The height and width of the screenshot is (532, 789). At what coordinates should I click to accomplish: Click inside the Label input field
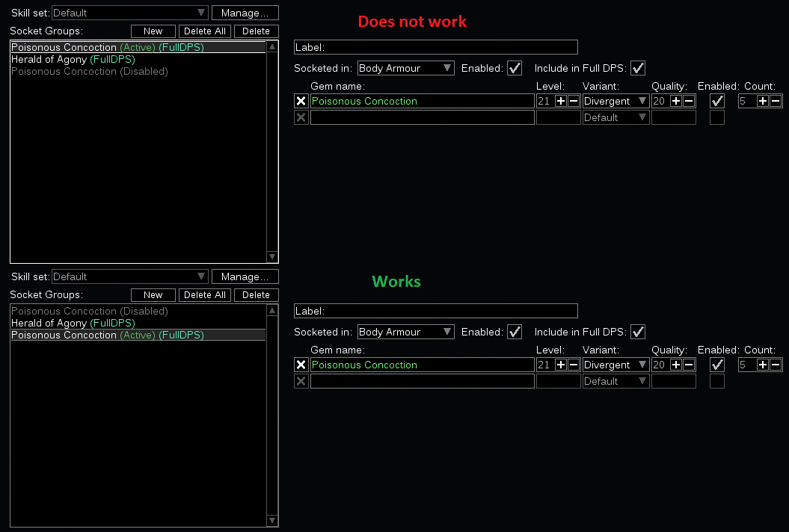click(436, 47)
